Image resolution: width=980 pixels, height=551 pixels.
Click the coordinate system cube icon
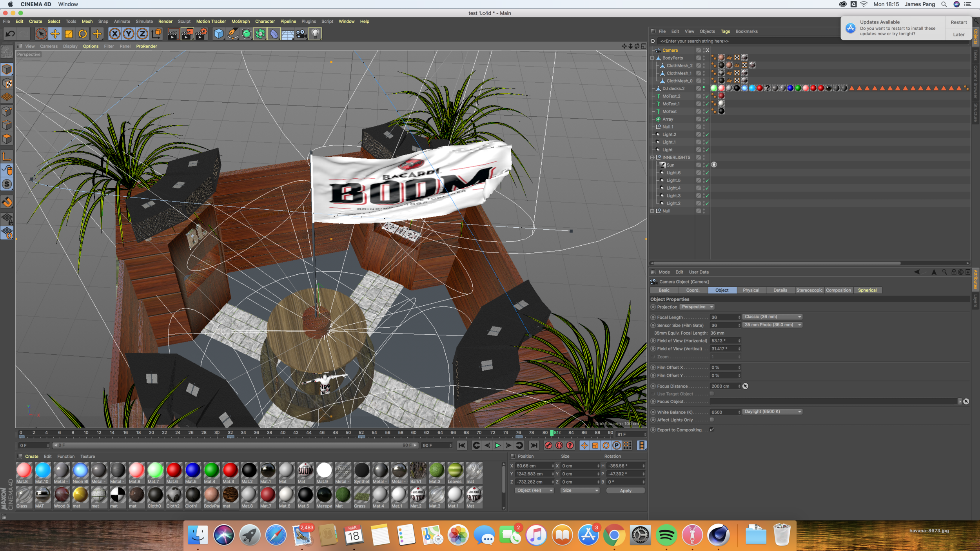coord(157,34)
